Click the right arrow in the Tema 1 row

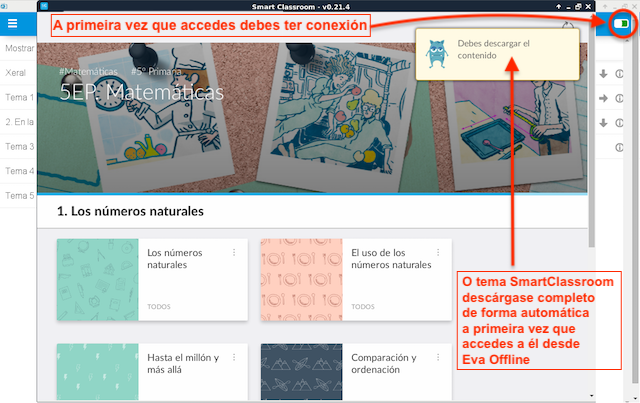(603, 98)
